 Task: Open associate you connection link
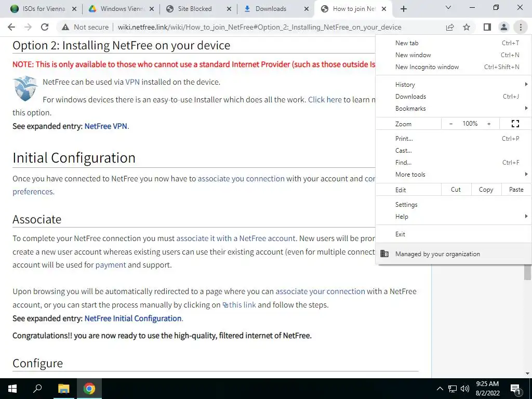241,179
